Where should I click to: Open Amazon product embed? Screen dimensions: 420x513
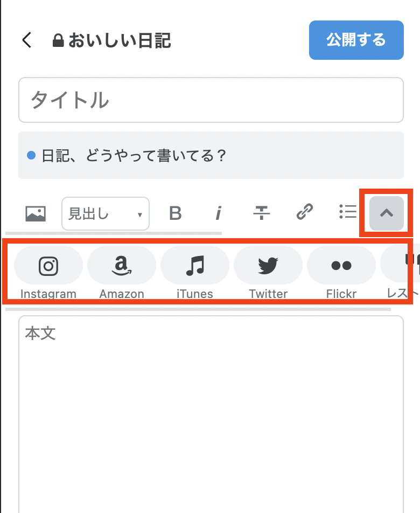(x=122, y=273)
